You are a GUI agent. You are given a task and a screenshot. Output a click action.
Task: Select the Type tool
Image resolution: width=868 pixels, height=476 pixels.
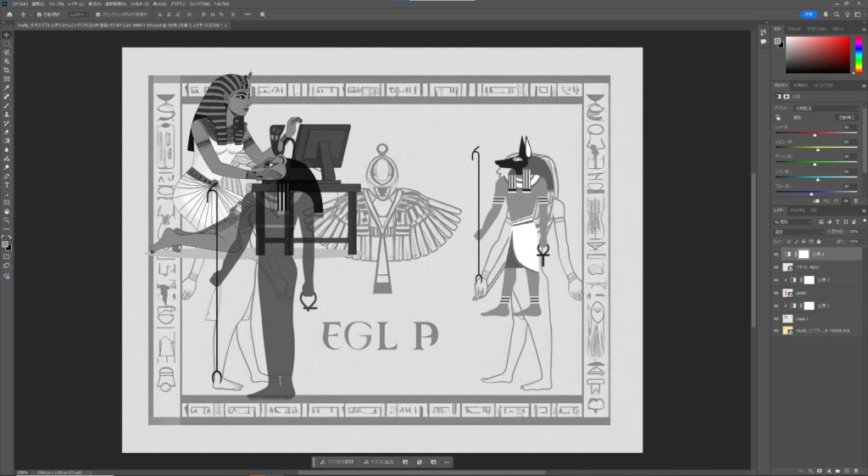coord(7,184)
